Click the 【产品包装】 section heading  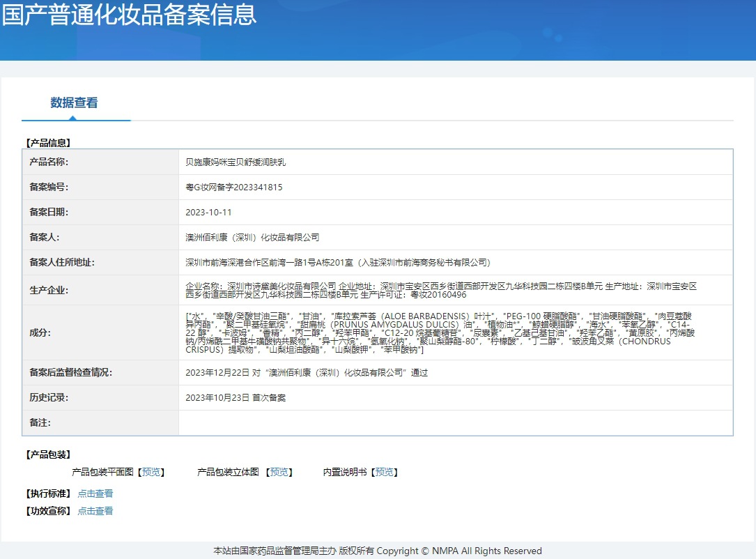pyautogui.click(x=48, y=454)
